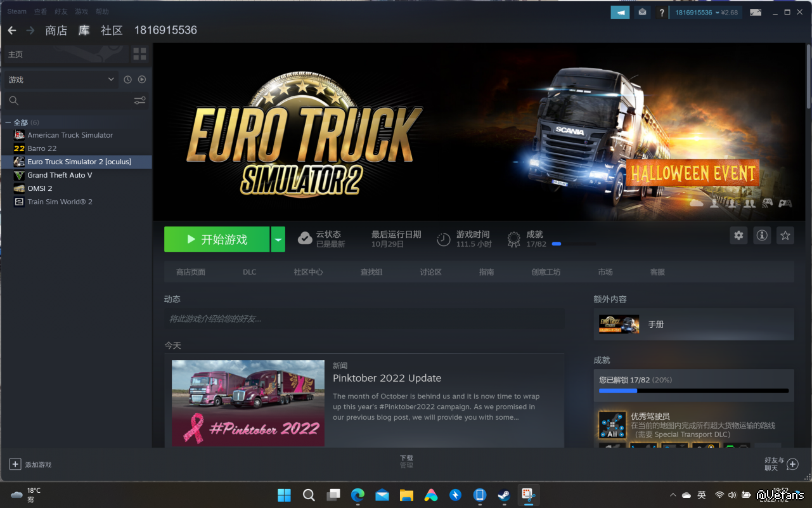Click Grand Theft Auto V game icon
812x508 pixels.
pos(19,175)
